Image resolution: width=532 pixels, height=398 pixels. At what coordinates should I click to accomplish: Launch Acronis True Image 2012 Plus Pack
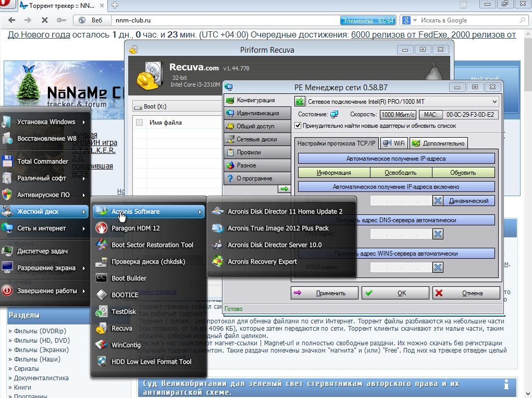[278, 228]
